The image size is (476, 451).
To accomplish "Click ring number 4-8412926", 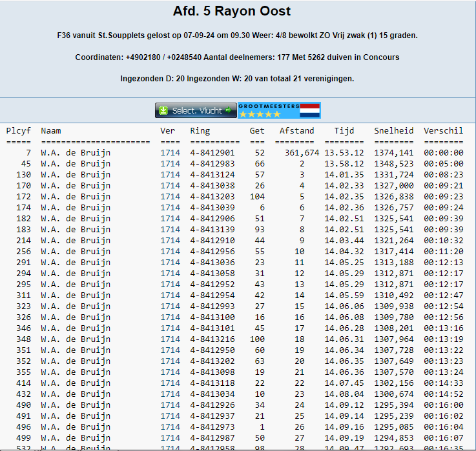I will pos(212,405).
